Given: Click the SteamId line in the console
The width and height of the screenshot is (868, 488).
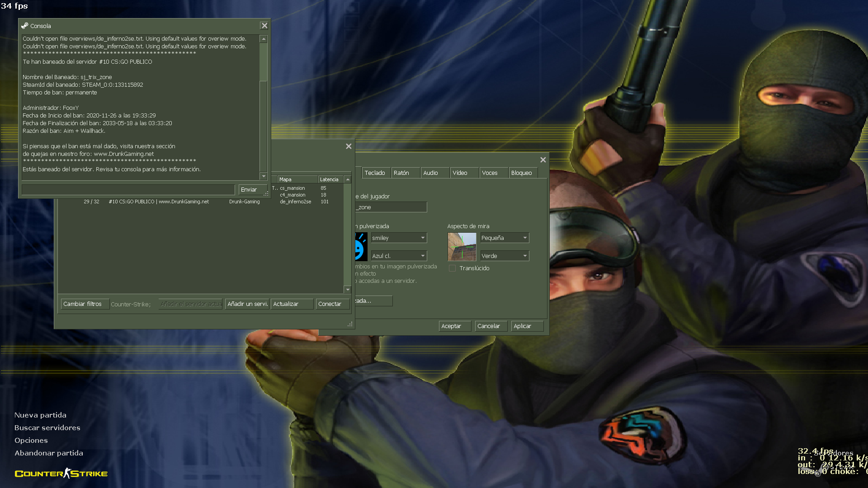Looking at the screenshot, I should [83, 85].
